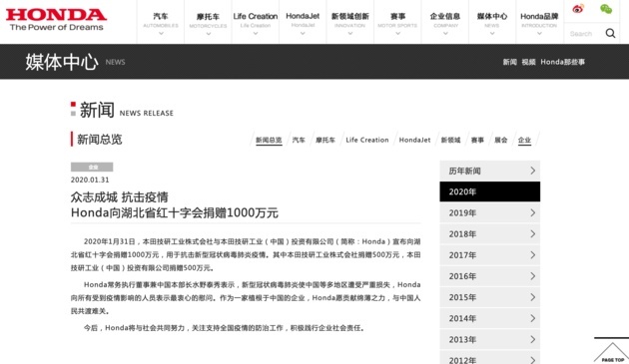
Task: Expand the 赛事 Motor Sports menu
Action: (397, 22)
